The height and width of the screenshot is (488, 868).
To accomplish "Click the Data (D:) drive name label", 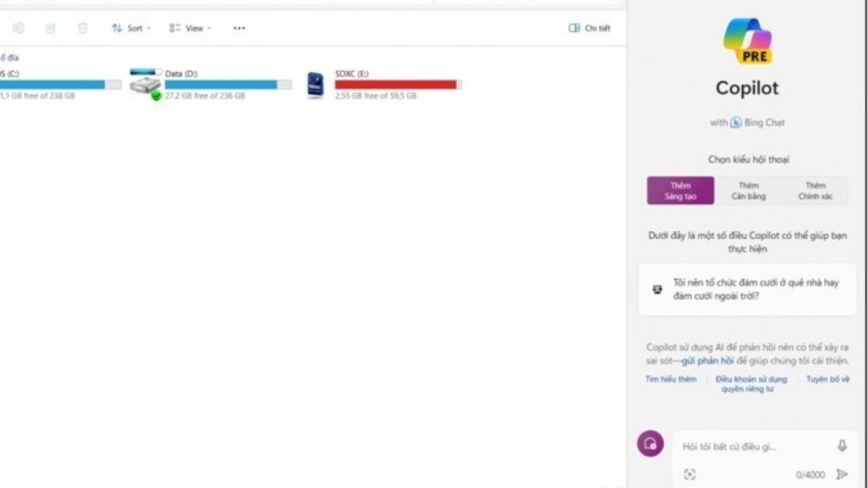I will point(181,74).
